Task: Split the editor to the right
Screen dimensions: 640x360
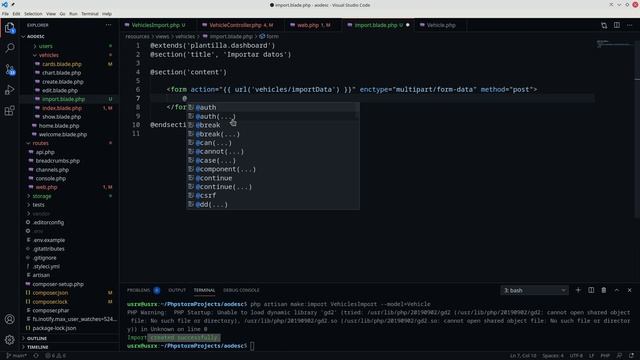Action: tap(617, 25)
